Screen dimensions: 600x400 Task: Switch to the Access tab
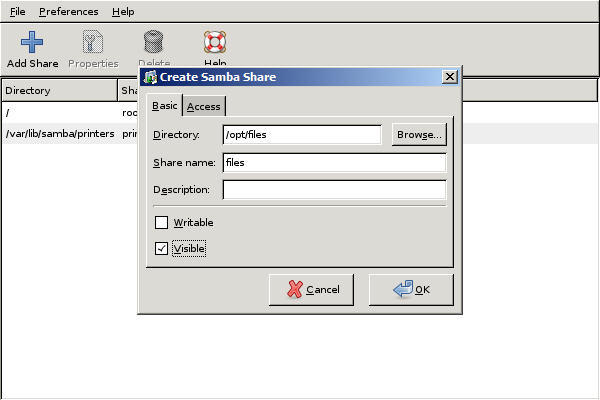pos(204,106)
